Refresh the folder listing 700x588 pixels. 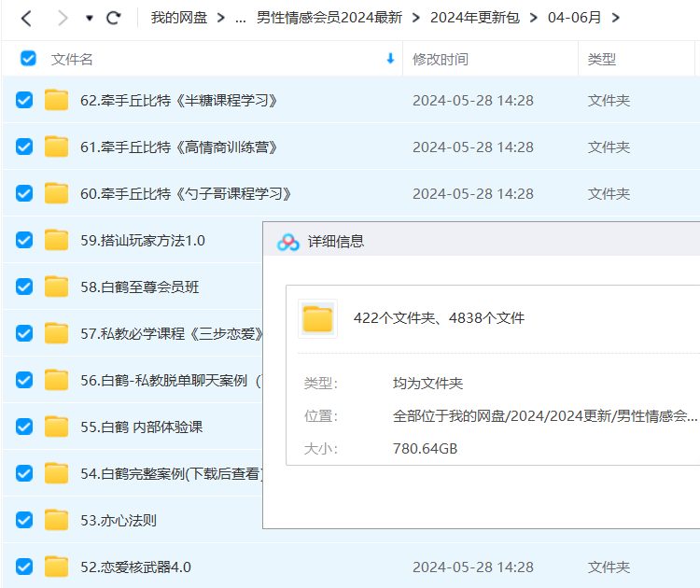pyautogui.click(x=113, y=19)
